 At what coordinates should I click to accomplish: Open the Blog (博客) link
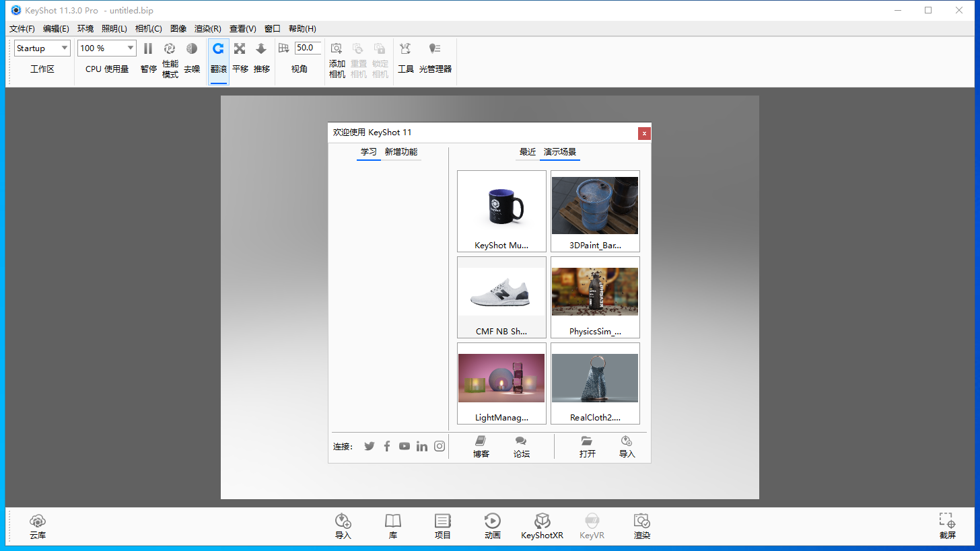(481, 447)
